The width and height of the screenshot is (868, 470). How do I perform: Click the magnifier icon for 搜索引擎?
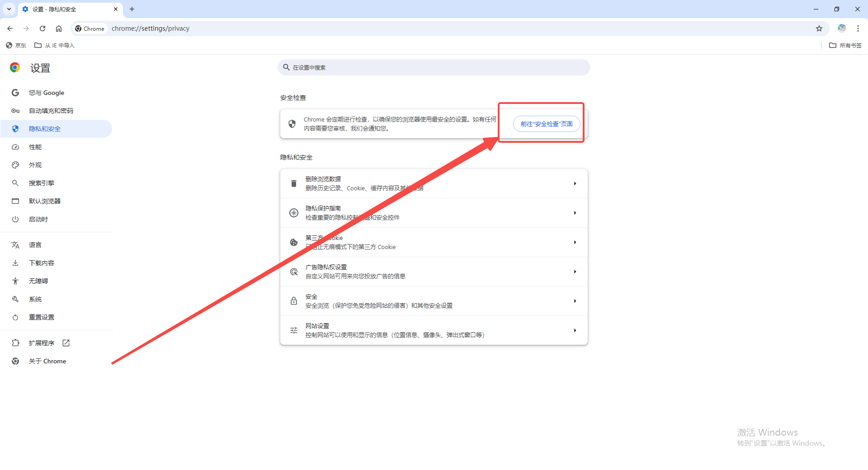pyautogui.click(x=15, y=183)
